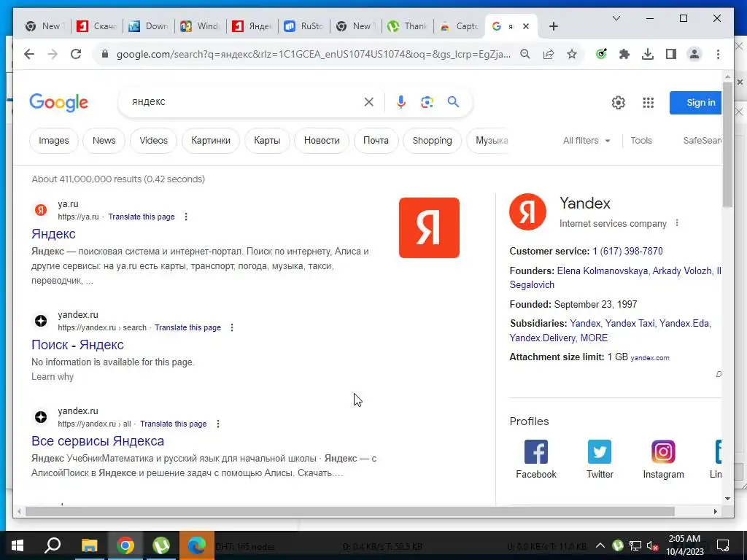
Task: Open the red Yandex logo thumbnail
Action: pos(429,227)
